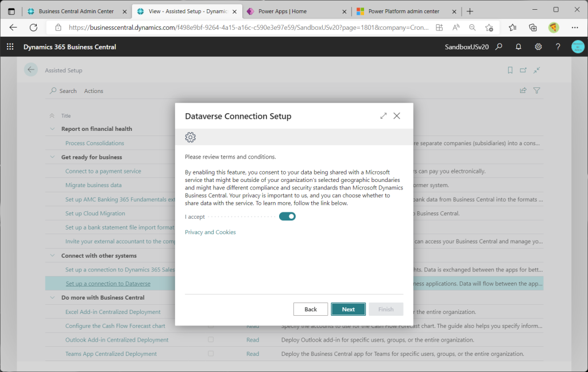Screen dimensions: 588x372
Task: View site information lock icon
Action: click(58, 28)
